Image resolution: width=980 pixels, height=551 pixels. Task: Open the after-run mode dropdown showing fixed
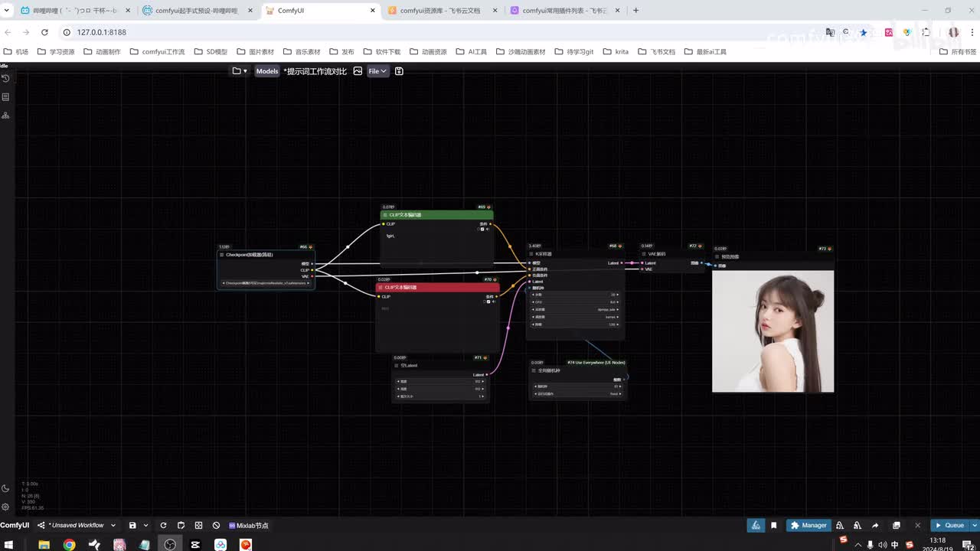coord(577,394)
